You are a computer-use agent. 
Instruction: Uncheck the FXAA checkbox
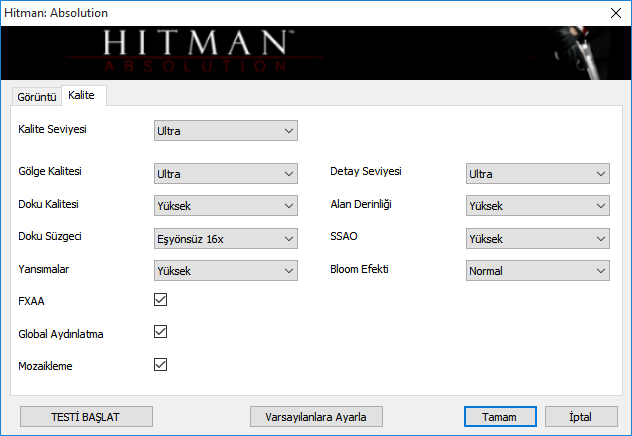coord(160,299)
